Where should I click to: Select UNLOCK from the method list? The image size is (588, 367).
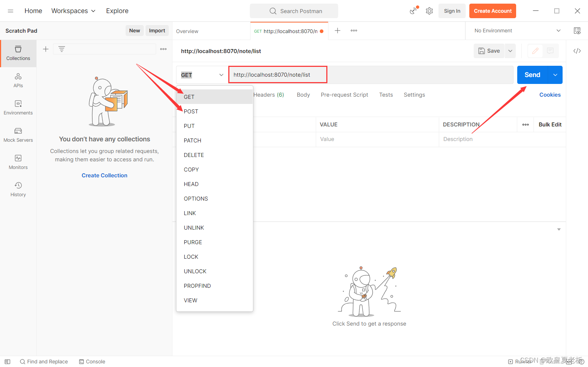pos(215,271)
